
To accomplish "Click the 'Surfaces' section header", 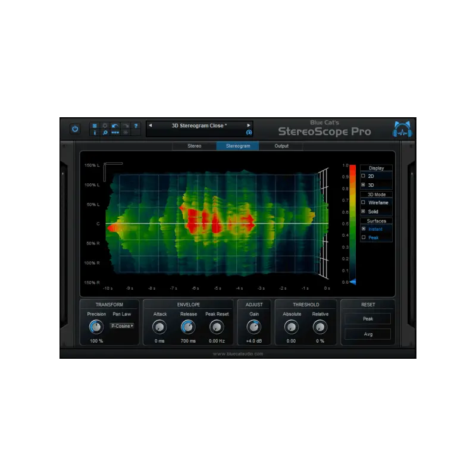I will (376, 221).
